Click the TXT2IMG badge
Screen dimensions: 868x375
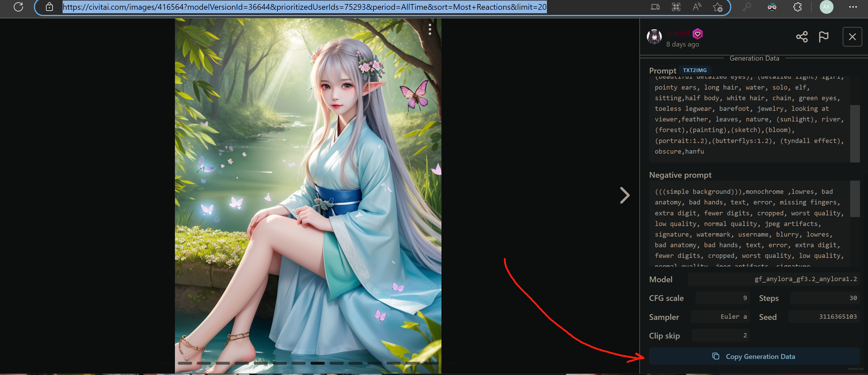click(695, 70)
